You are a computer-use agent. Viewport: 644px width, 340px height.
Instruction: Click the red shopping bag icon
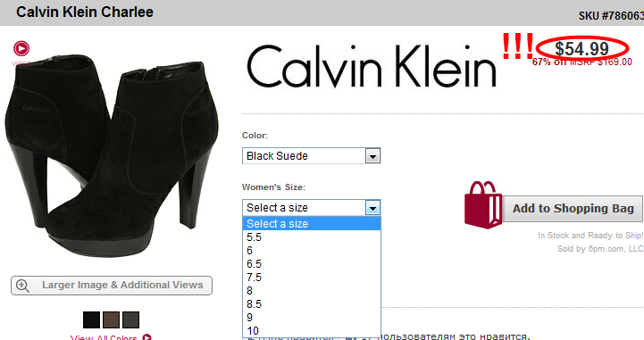483,204
